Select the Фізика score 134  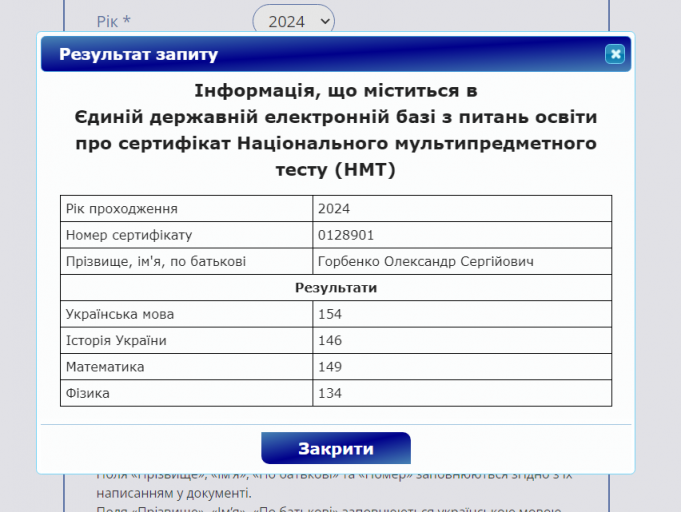[x=330, y=393]
